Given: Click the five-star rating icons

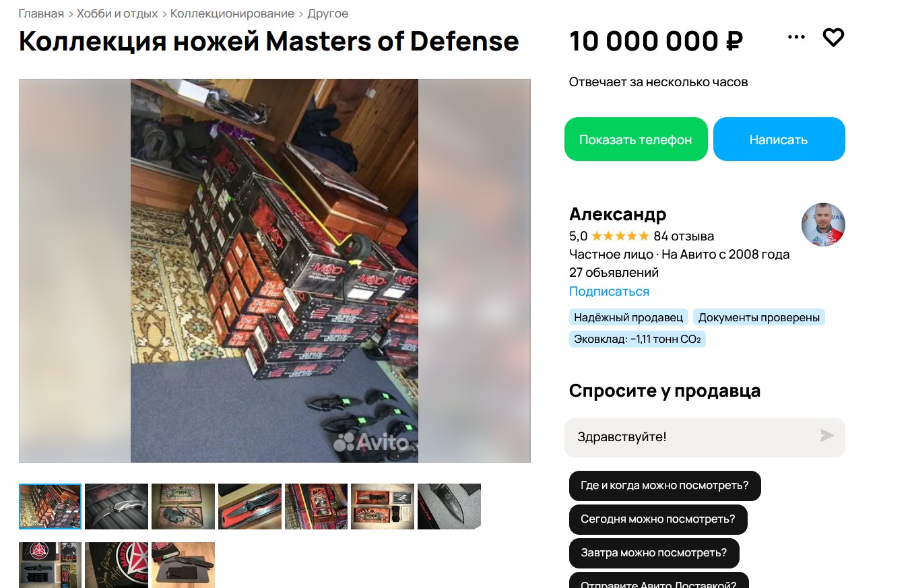Looking at the screenshot, I should tap(620, 236).
